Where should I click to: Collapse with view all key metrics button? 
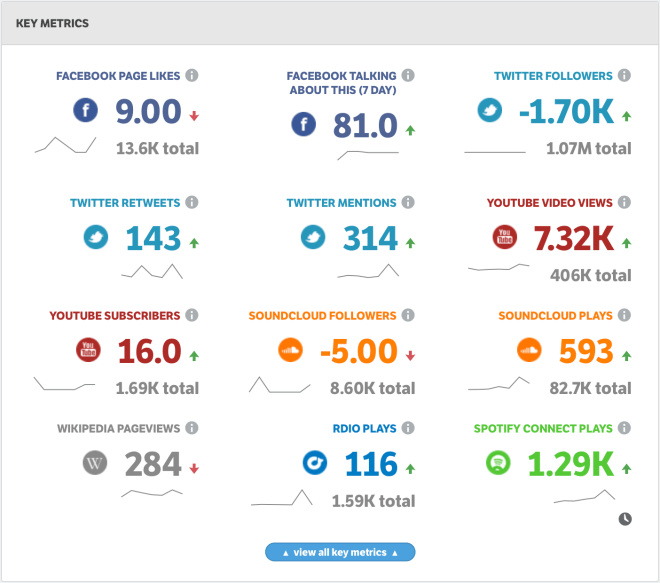(x=340, y=552)
